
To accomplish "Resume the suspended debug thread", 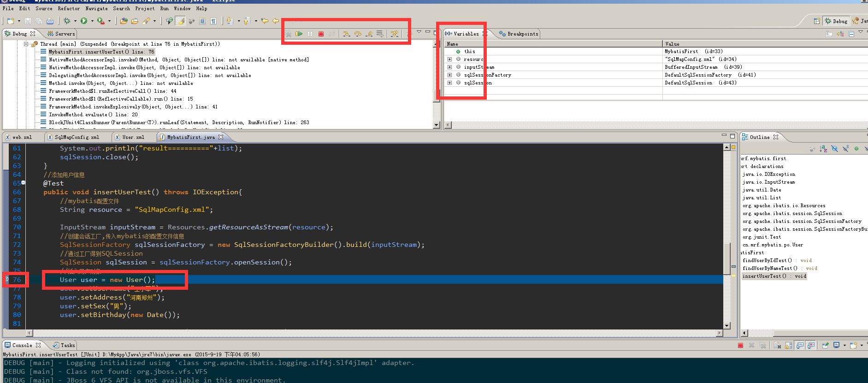I will coord(299,34).
